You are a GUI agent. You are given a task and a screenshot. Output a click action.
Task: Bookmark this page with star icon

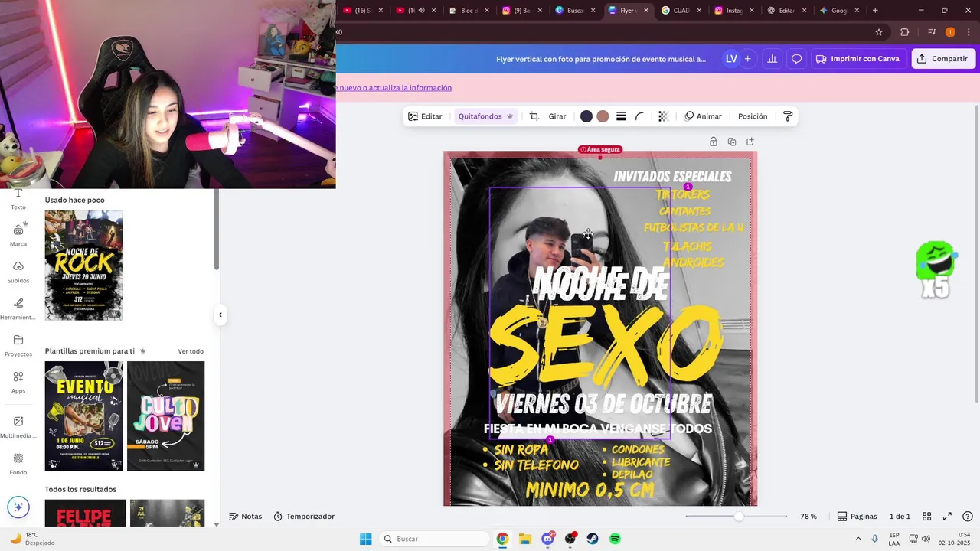click(879, 32)
